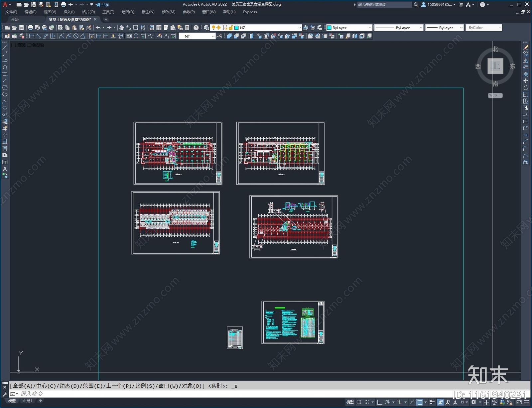
Task: Open the Help question mark icon
Action: pos(196,28)
